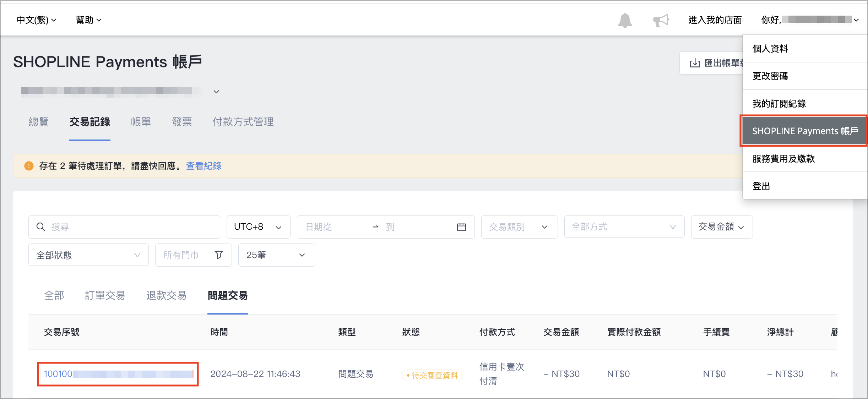
Task: Choose 更改密碼 in the user menu
Action: (804, 76)
